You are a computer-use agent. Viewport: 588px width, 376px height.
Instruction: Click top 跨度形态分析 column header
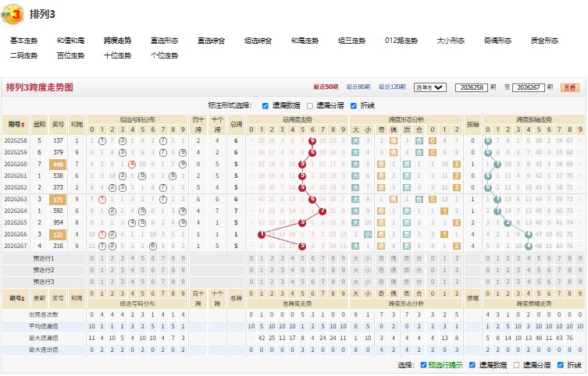point(406,119)
